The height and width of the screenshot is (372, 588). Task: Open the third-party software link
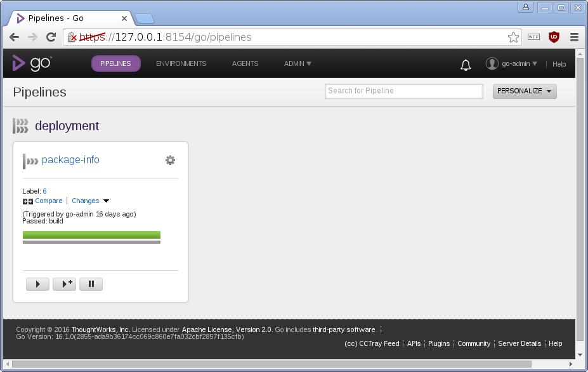coord(344,329)
